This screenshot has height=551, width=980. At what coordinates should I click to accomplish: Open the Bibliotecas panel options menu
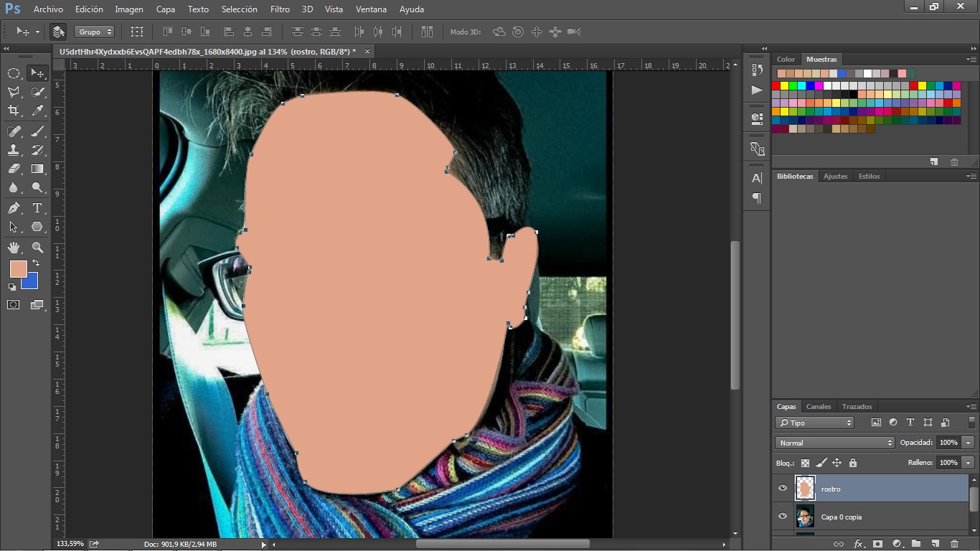click(971, 176)
